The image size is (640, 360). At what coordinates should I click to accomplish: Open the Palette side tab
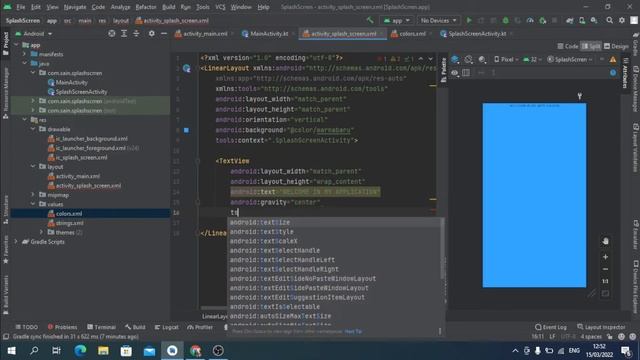[444, 70]
